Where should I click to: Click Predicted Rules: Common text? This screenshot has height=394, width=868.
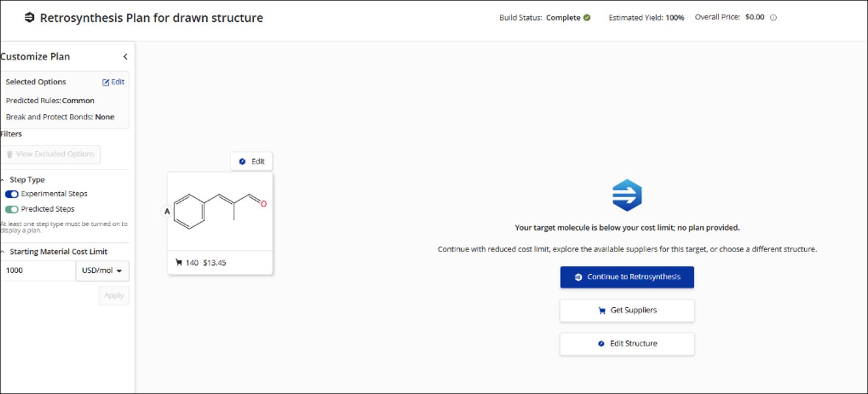[50, 101]
